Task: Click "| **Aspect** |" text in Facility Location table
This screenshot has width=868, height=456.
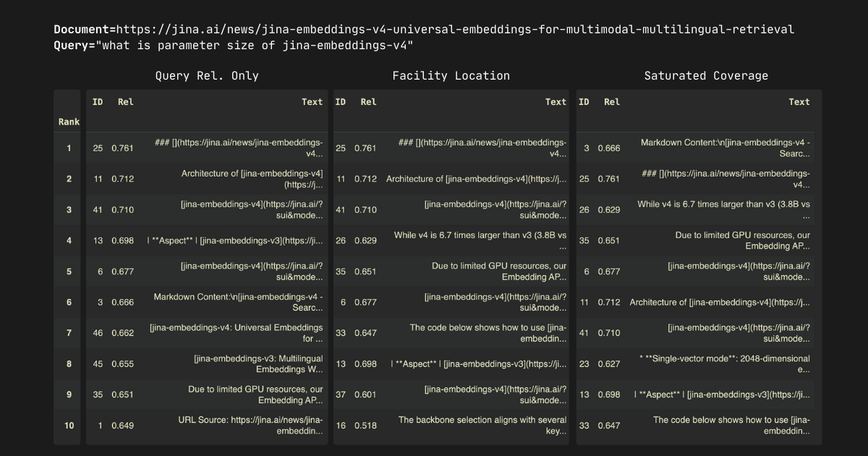Action: coord(479,364)
